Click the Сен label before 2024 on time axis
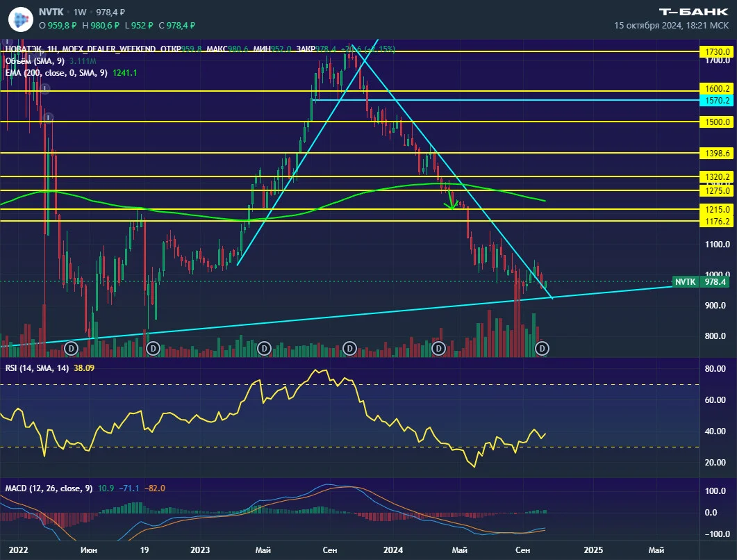Image resolution: width=737 pixels, height=560 pixels. (x=330, y=550)
